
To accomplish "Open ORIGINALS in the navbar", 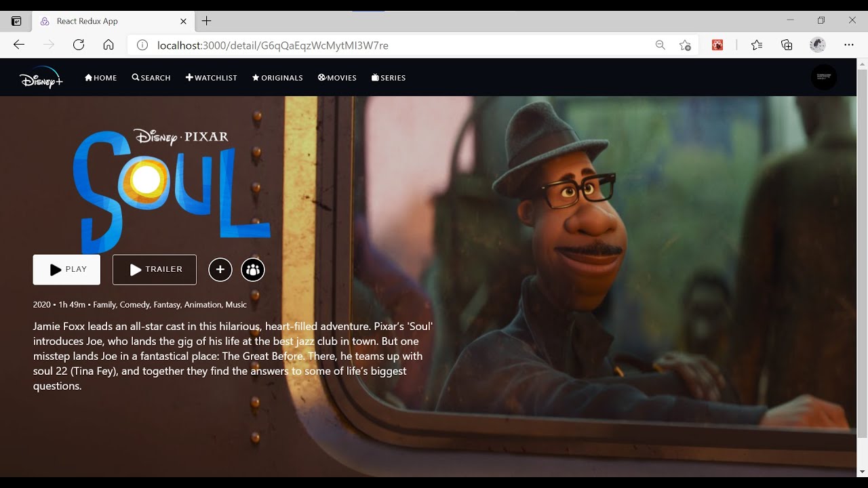I will click(x=277, y=78).
